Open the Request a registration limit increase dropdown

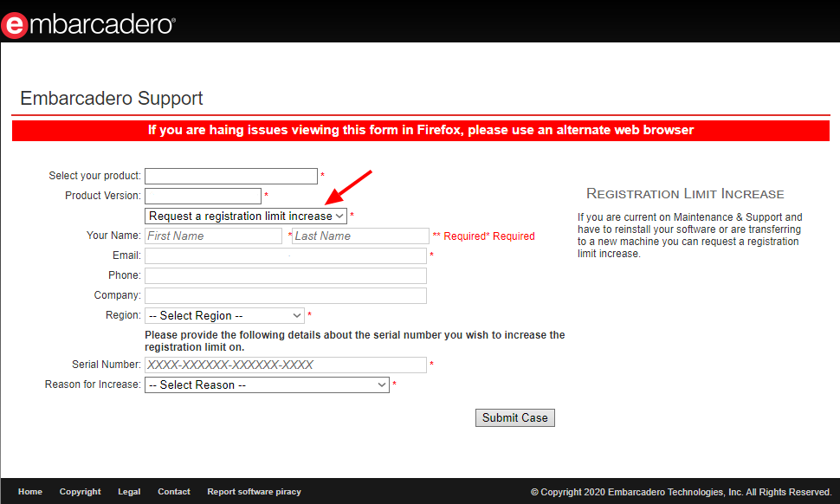(x=245, y=216)
